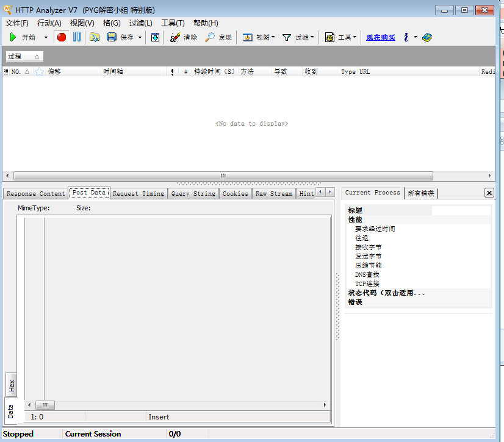Click the Buy Now blue link
Screen dimensions: 504x442
(x=381, y=38)
